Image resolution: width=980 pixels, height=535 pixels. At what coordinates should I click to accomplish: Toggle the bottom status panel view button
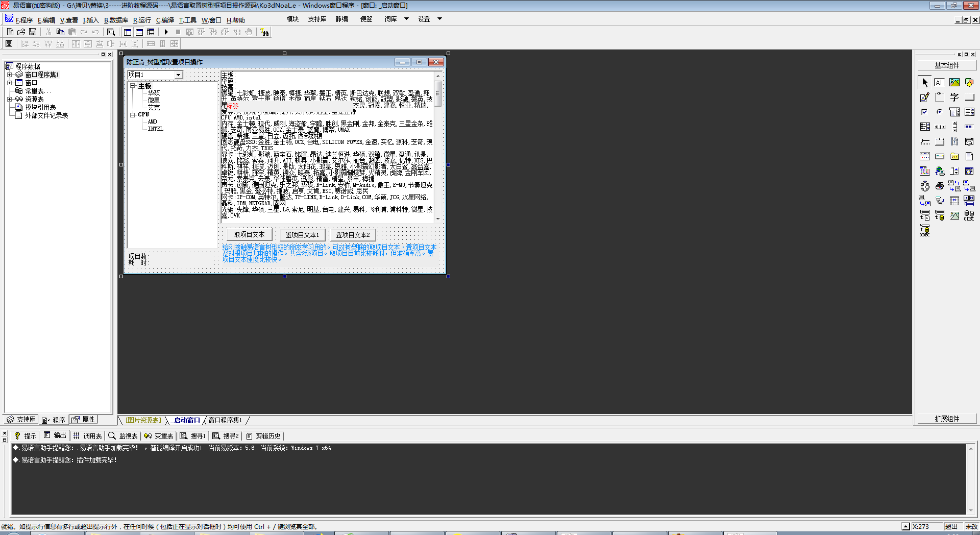pyautogui.click(x=139, y=32)
